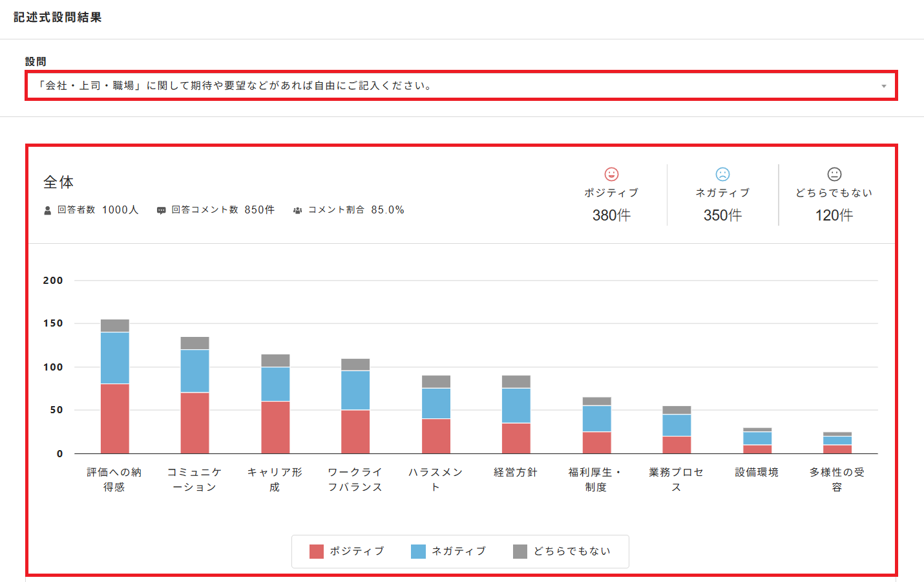The height and width of the screenshot is (582, 924).
Task: Open the 設問 question dropdown
Action: [x=461, y=85]
